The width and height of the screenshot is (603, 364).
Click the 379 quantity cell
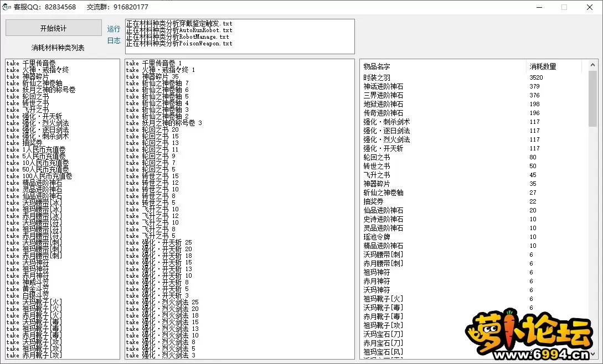click(x=534, y=86)
